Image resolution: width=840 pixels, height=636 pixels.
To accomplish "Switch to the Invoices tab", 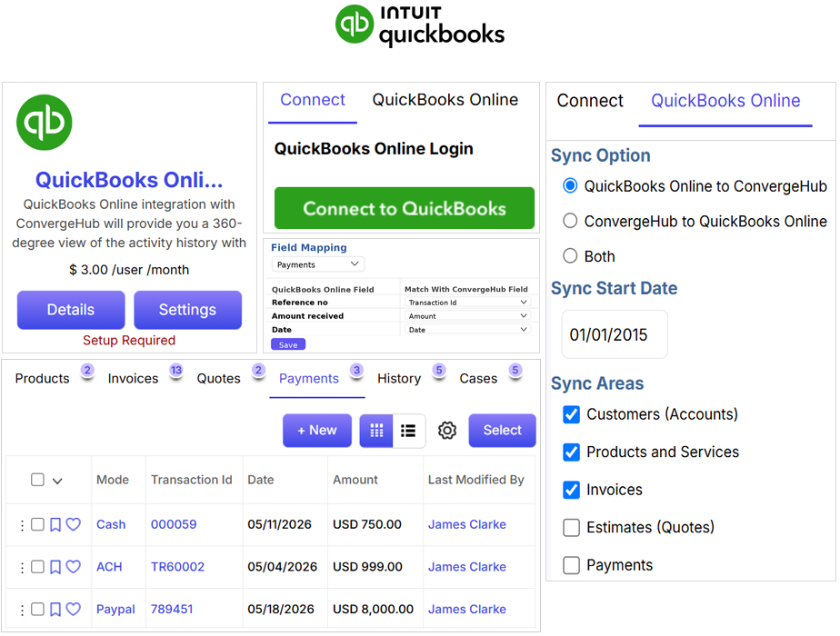I will 133,379.
